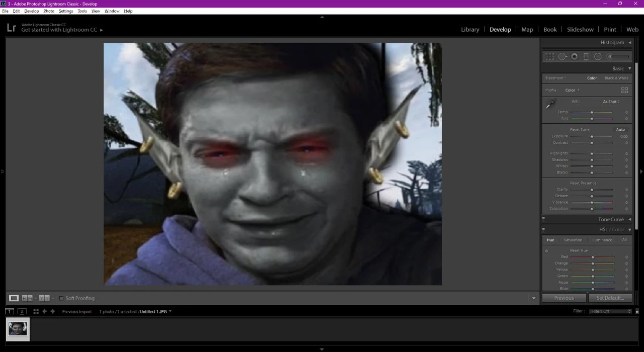Set Treatment to Black & White

616,78
